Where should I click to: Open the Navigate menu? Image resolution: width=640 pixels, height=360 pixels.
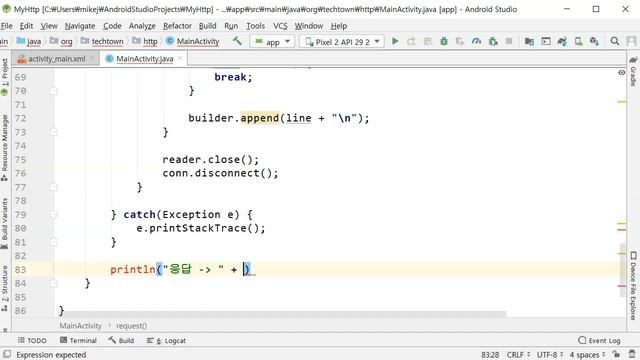80,26
